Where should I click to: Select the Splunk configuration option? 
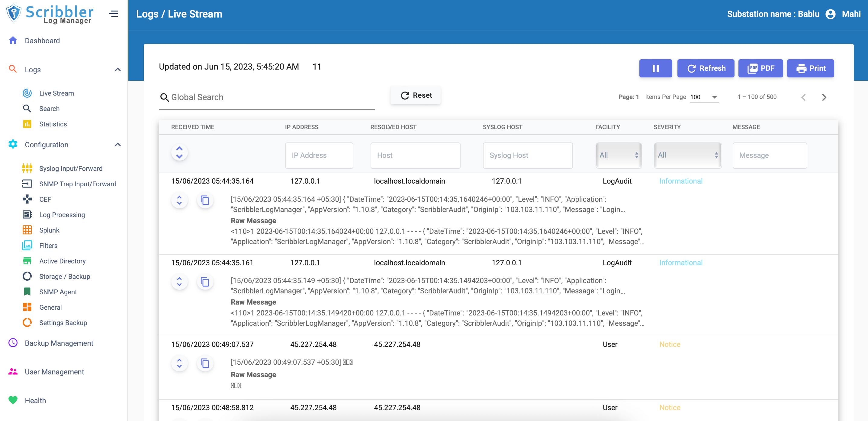50,230
